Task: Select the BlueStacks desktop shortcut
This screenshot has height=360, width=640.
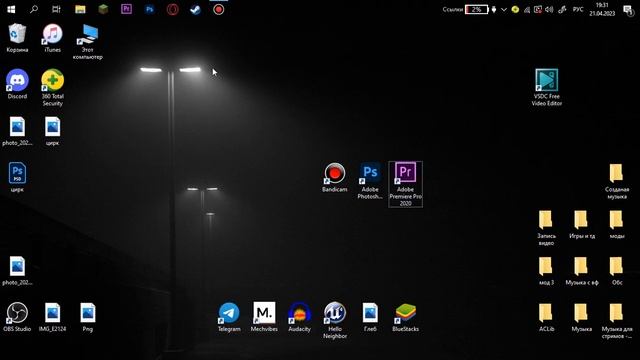Action: (x=405, y=317)
